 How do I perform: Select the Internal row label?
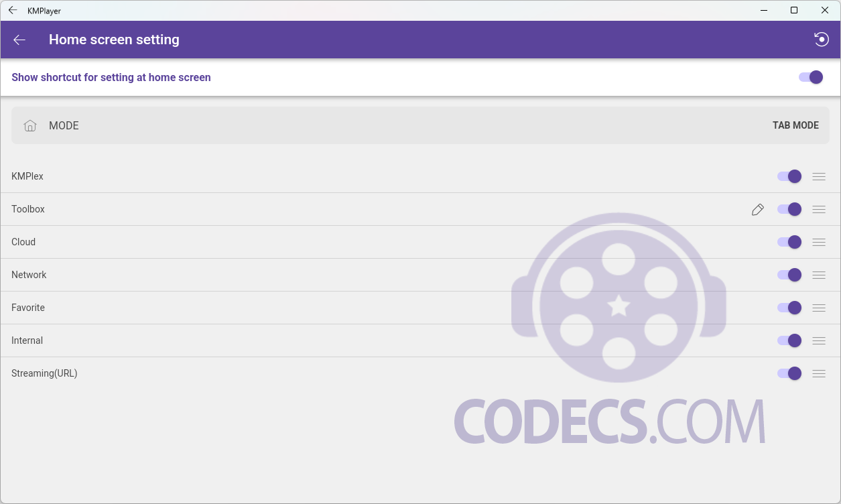pos(27,340)
